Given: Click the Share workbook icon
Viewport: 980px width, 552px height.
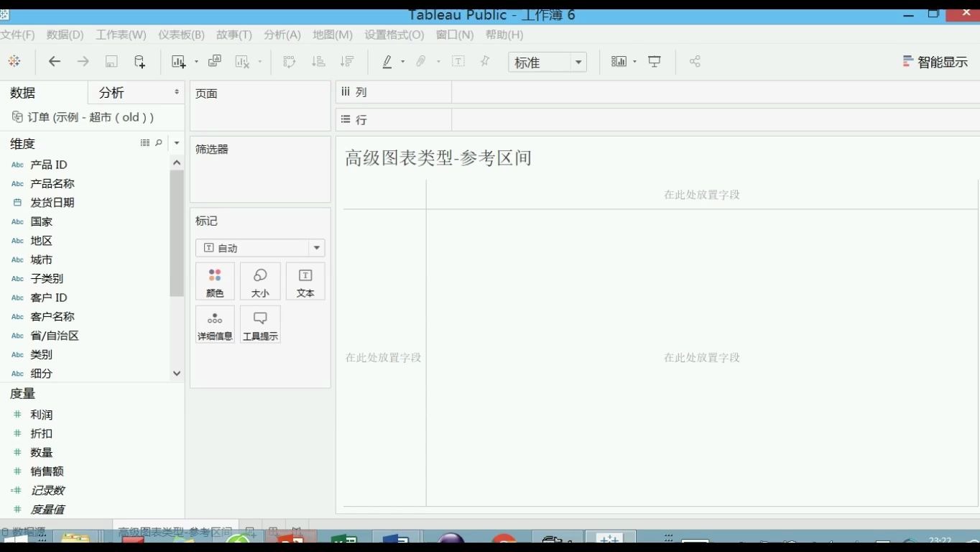Looking at the screenshot, I should coord(694,62).
